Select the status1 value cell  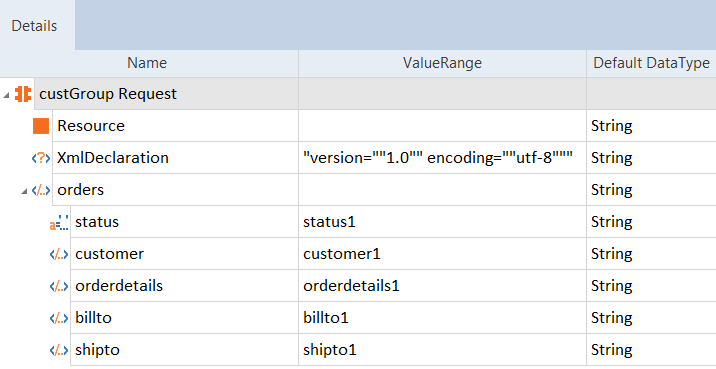pyautogui.click(x=442, y=221)
